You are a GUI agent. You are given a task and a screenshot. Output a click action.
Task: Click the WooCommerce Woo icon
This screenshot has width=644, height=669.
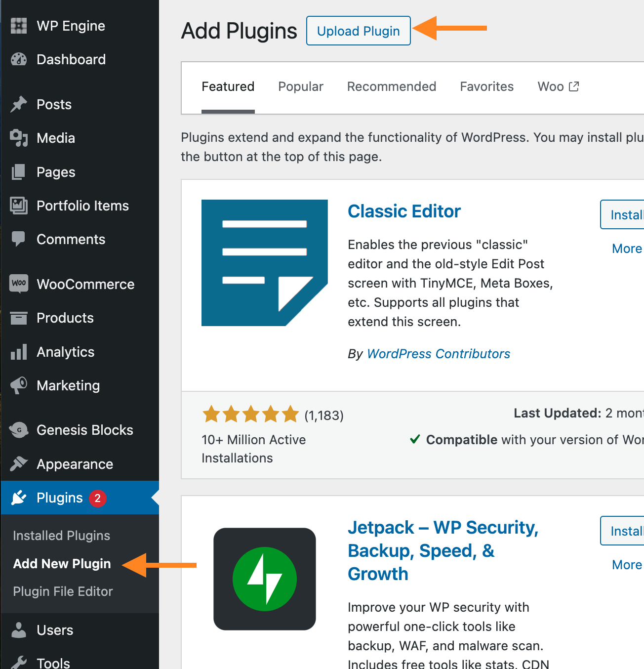19,284
